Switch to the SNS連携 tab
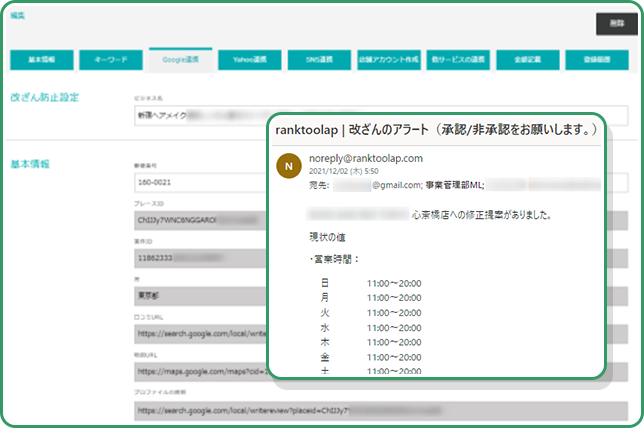 pyautogui.click(x=320, y=60)
